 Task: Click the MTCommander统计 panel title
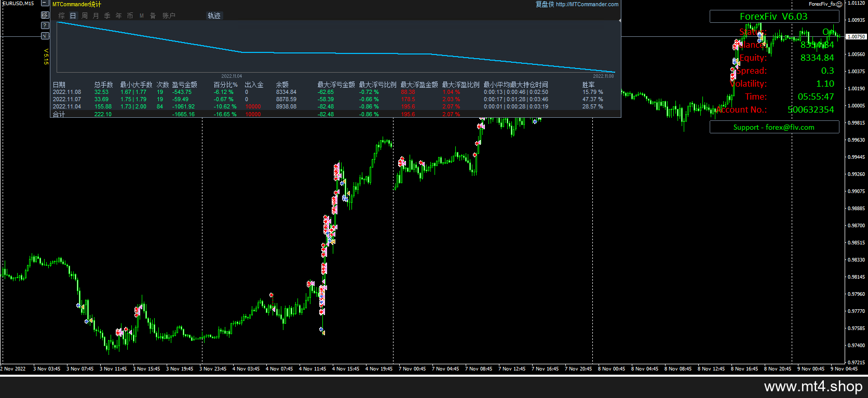(77, 4)
